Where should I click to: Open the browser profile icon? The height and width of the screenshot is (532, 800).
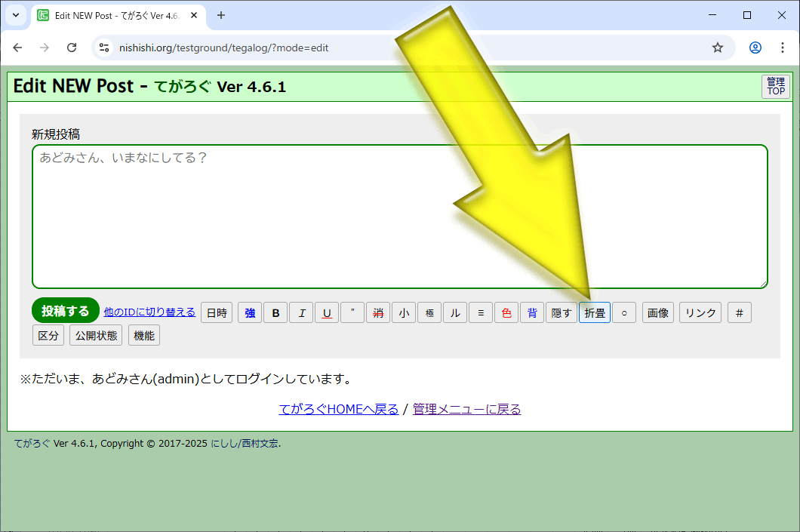[x=755, y=48]
